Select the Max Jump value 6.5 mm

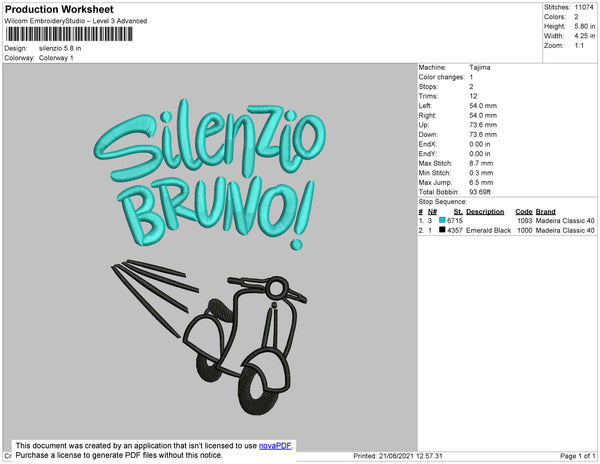[x=481, y=182]
